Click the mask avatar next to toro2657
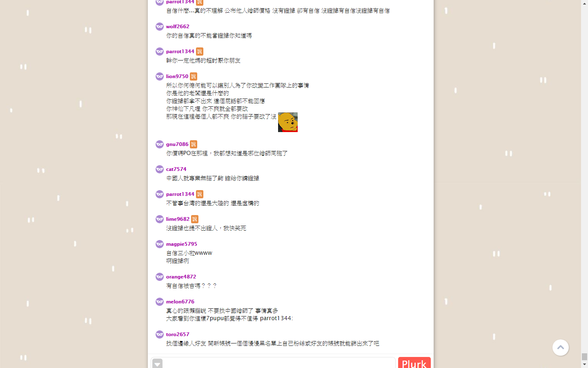588x368 pixels. [x=160, y=334]
